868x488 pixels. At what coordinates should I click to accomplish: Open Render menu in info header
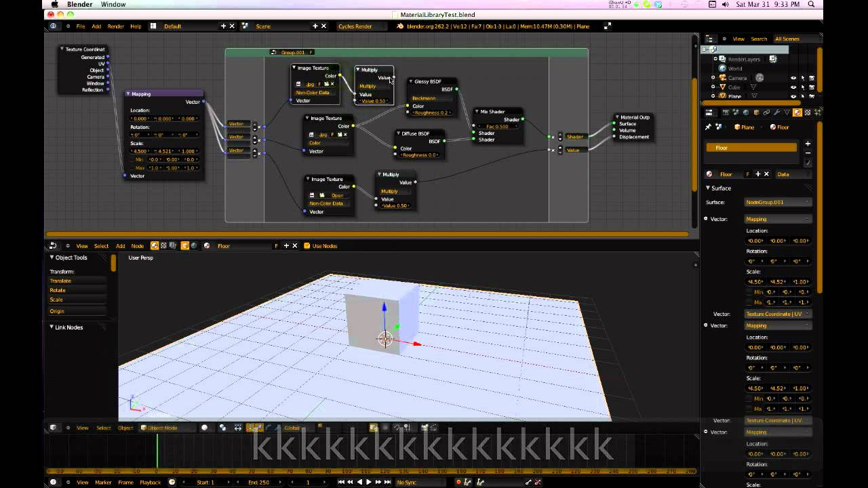116,26
